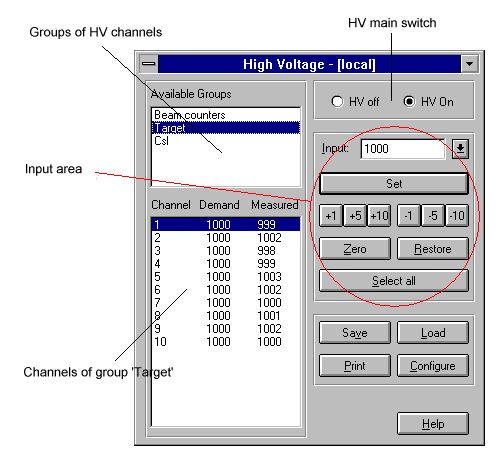Image resolution: width=500 pixels, height=450 pixels.
Task: Select the HV off radio button
Action: coord(337,101)
